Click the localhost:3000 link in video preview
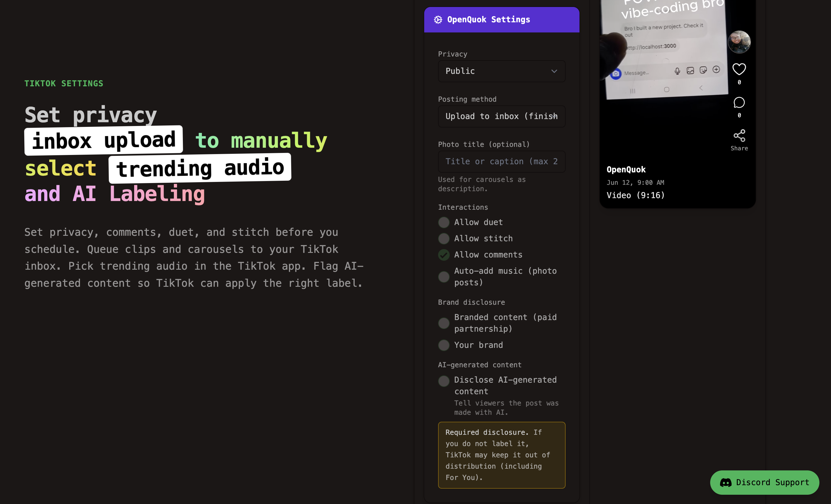Screen dimensions: 831x504 coord(651,47)
